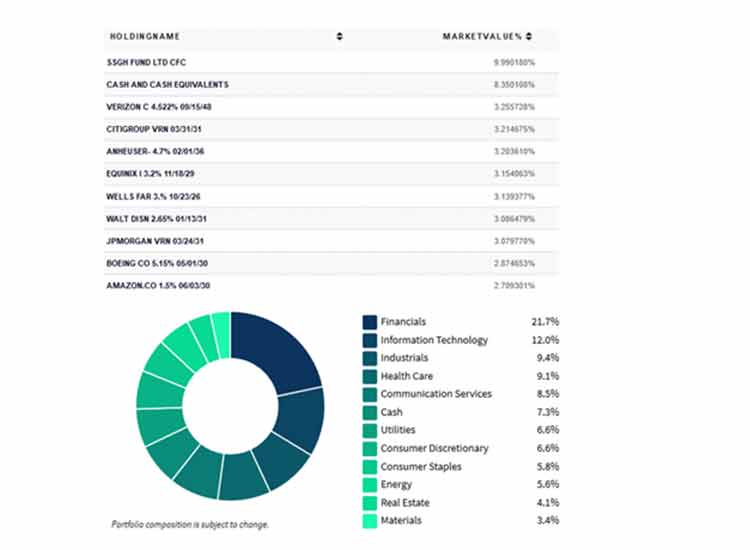Click the sort arrows beside HOLDINGNAME
This screenshot has height=550, width=750.
click(339, 37)
